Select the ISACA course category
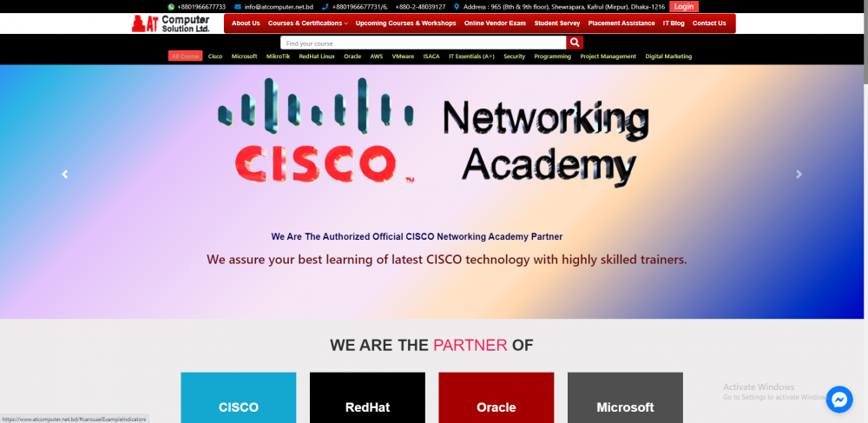Image resolution: width=868 pixels, height=423 pixels. tap(431, 56)
